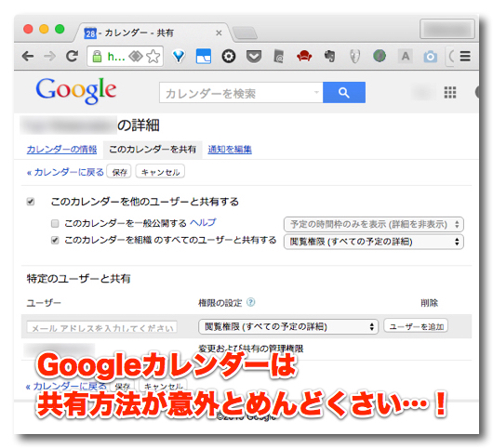Open a new browser tab

point(245,33)
